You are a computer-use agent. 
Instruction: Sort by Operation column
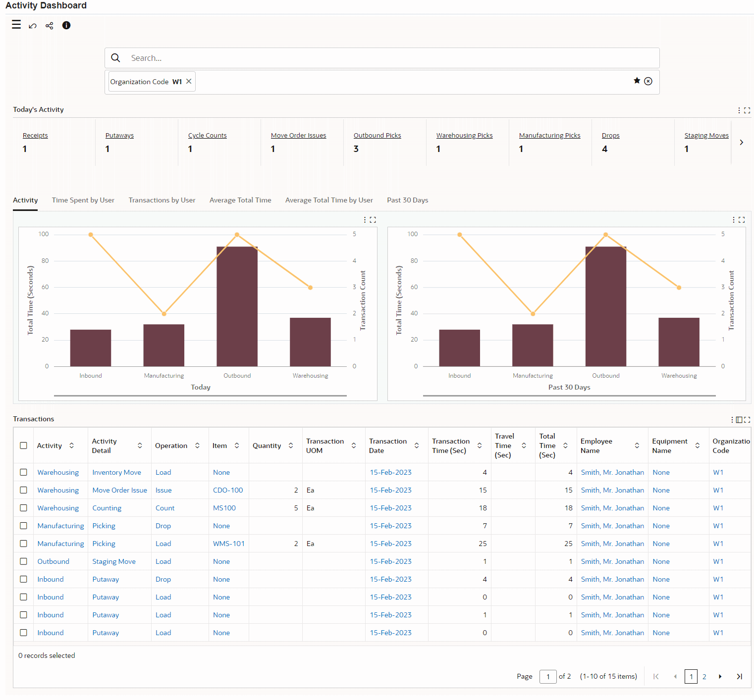coord(197,446)
